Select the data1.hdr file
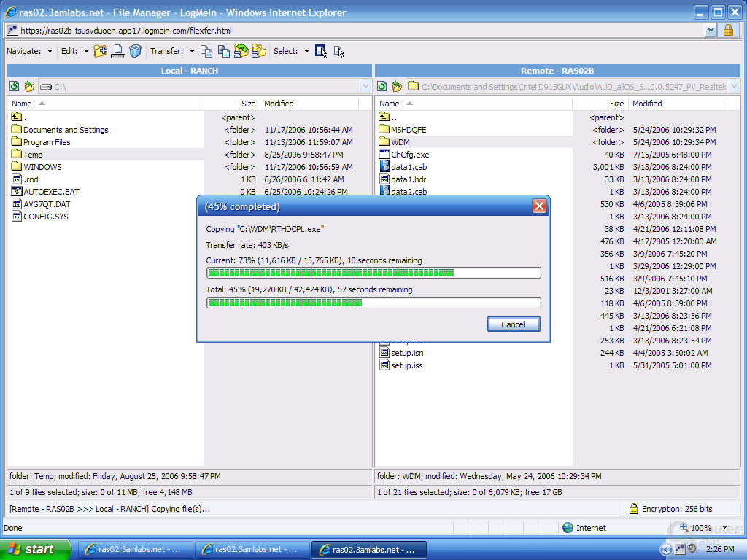Image resolution: width=747 pixels, height=560 pixels. tap(409, 179)
